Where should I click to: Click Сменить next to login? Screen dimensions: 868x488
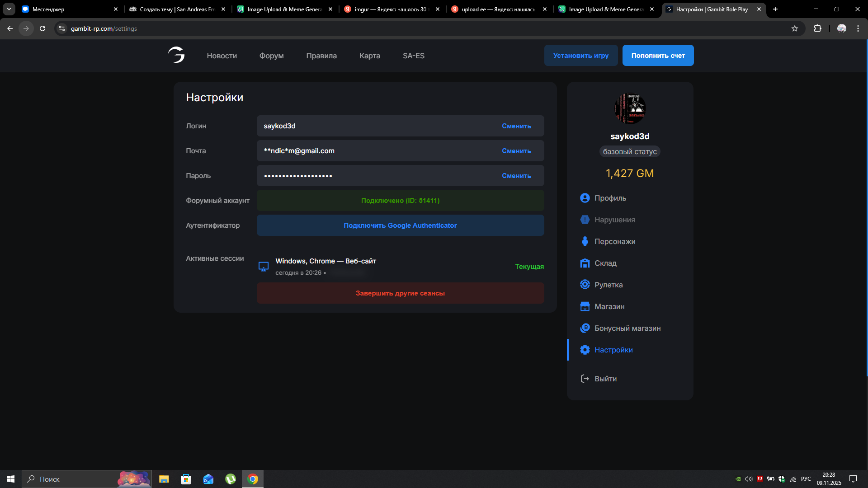tap(516, 126)
